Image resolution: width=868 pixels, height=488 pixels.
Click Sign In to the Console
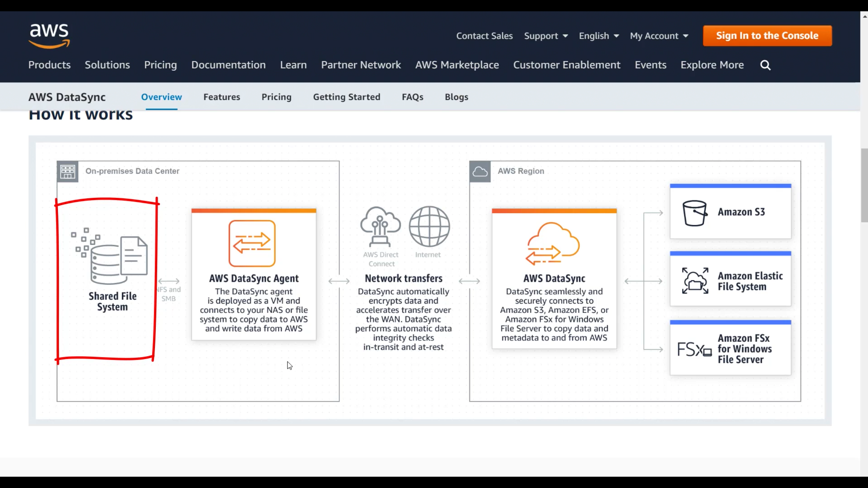pos(767,36)
